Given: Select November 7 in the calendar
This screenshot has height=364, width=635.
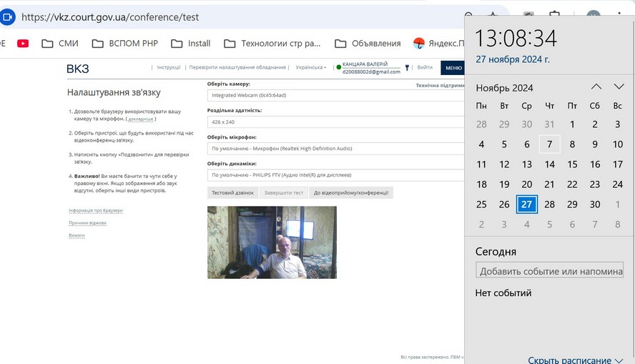Looking at the screenshot, I should tap(550, 144).
